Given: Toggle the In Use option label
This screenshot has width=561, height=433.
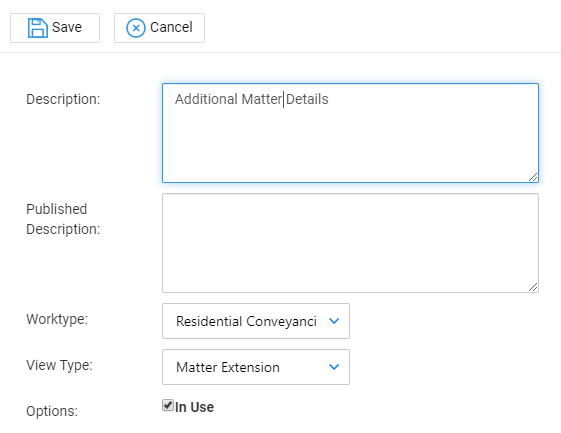Looking at the screenshot, I should pos(194,407).
